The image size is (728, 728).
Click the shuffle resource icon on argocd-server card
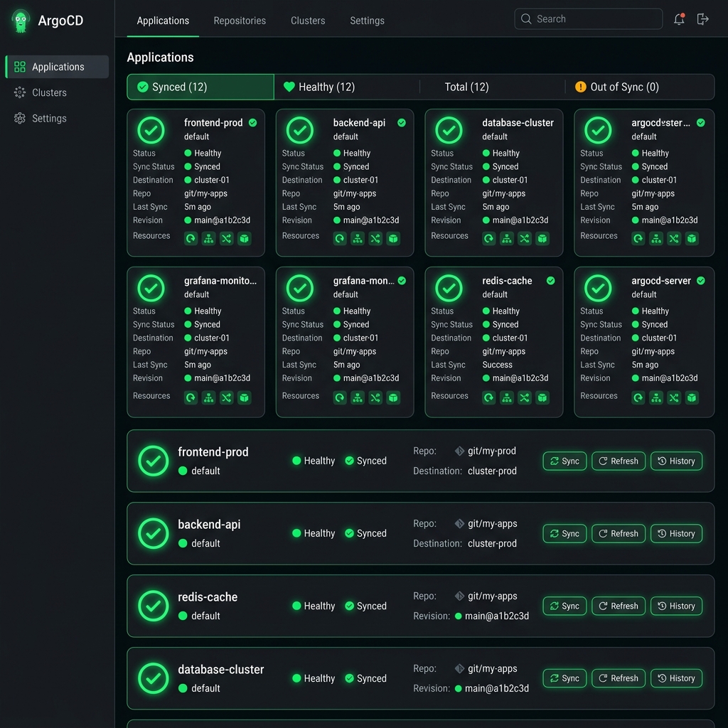point(674,398)
